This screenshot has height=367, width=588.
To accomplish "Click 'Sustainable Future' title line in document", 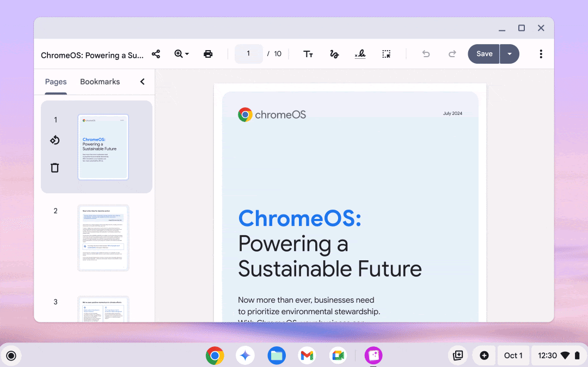I will coord(330,269).
